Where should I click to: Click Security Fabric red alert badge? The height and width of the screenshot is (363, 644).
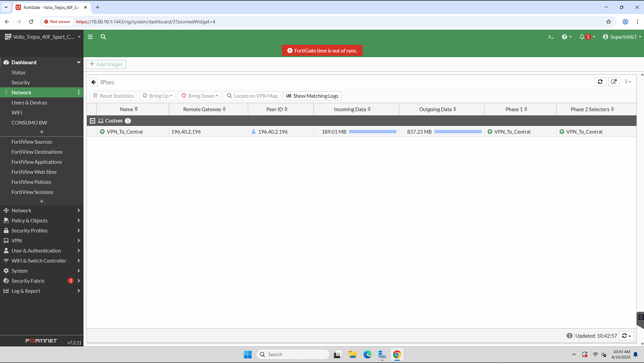71,281
